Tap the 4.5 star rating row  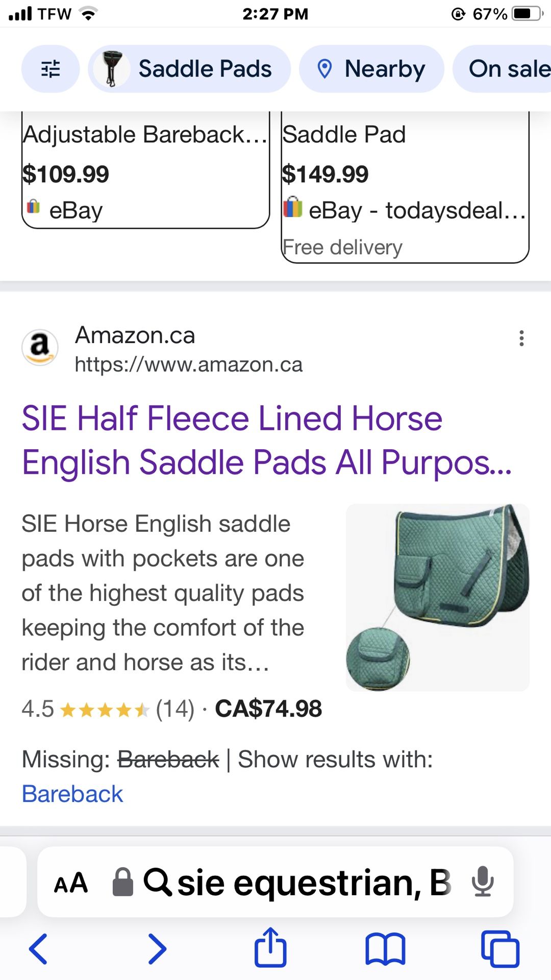click(x=171, y=709)
